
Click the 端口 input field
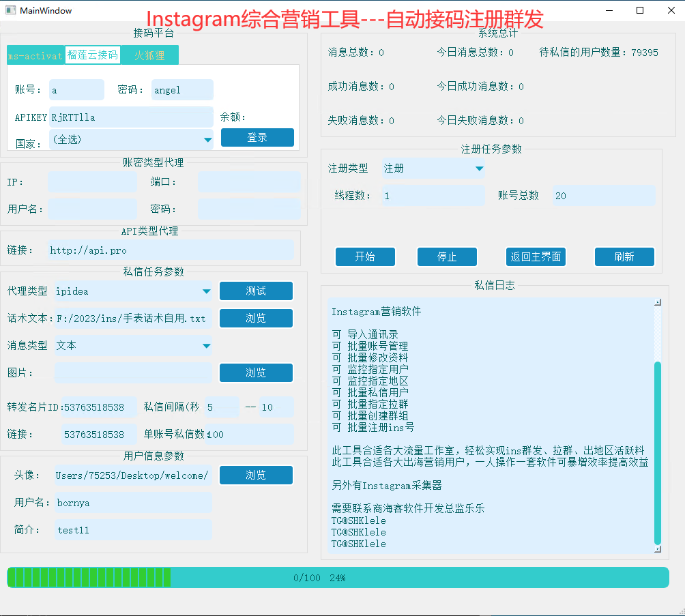pos(249,181)
